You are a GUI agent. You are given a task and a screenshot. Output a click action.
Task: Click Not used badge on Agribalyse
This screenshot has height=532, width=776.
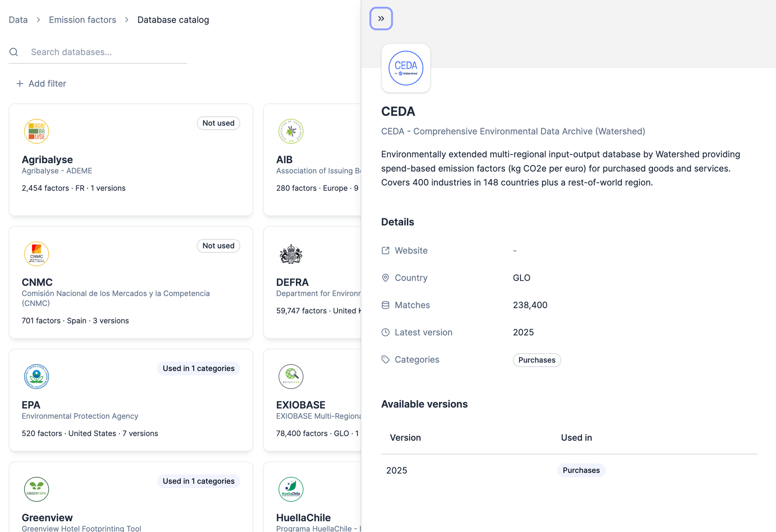pyautogui.click(x=218, y=123)
